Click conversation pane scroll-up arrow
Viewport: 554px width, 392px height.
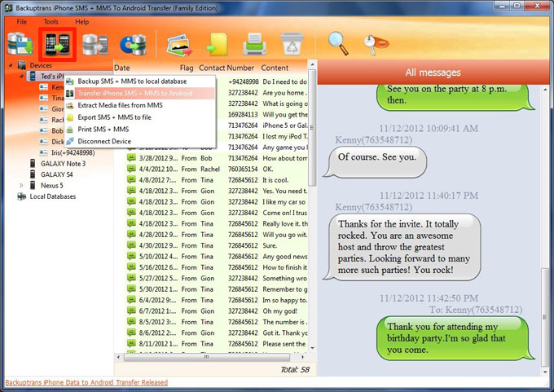click(x=545, y=90)
